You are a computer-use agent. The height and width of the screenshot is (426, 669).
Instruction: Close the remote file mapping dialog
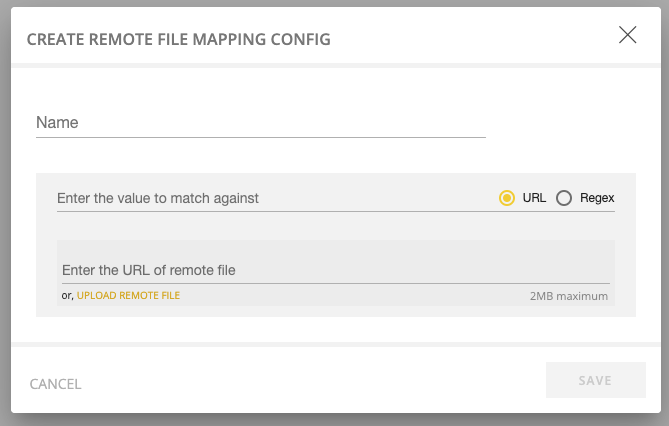pyautogui.click(x=628, y=35)
